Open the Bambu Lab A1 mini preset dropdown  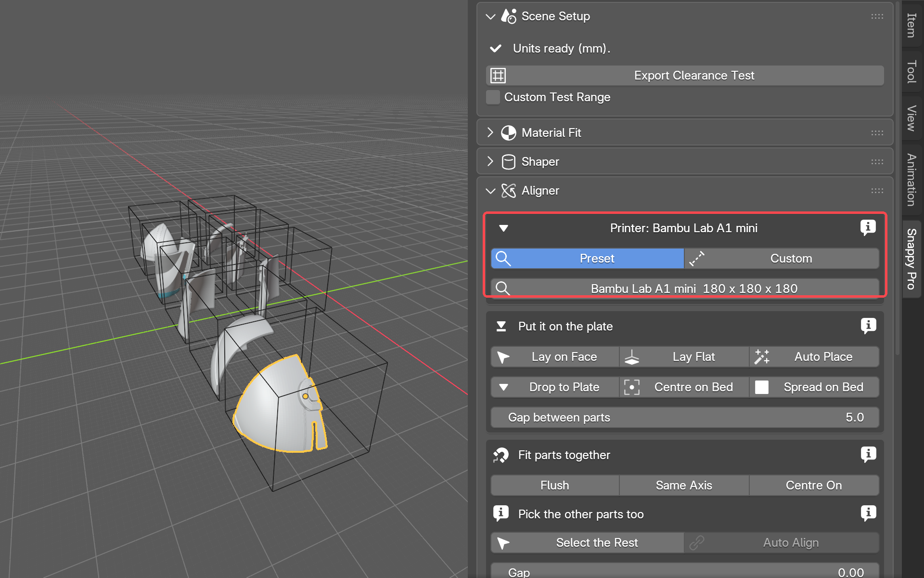click(x=685, y=289)
